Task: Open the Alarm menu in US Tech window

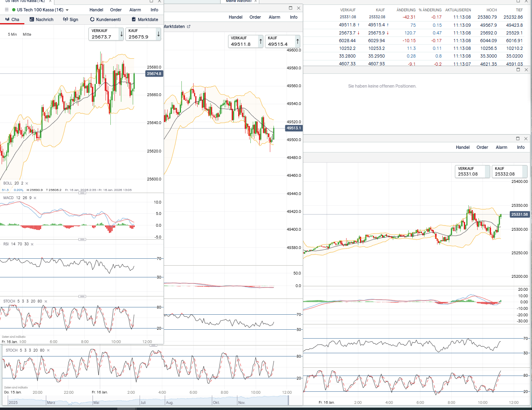Action: 135,10
